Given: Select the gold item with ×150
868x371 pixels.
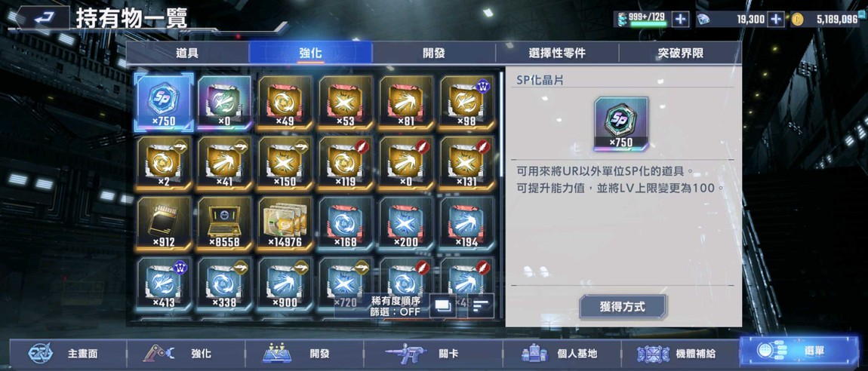Looking at the screenshot, I should (x=285, y=163).
